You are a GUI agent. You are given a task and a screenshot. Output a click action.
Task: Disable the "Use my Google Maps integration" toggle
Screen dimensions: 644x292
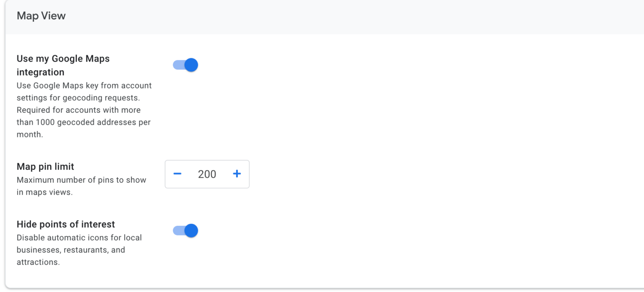pyautogui.click(x=186, y=65)
